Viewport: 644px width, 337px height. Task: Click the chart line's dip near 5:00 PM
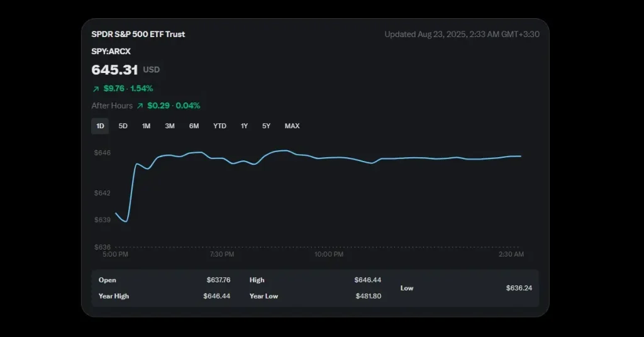[126, 221]
